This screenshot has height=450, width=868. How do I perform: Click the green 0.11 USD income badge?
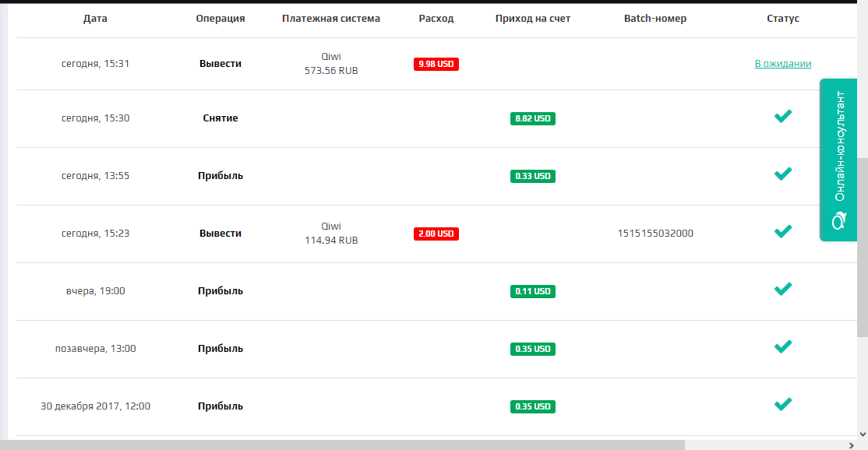coord(532,291)
